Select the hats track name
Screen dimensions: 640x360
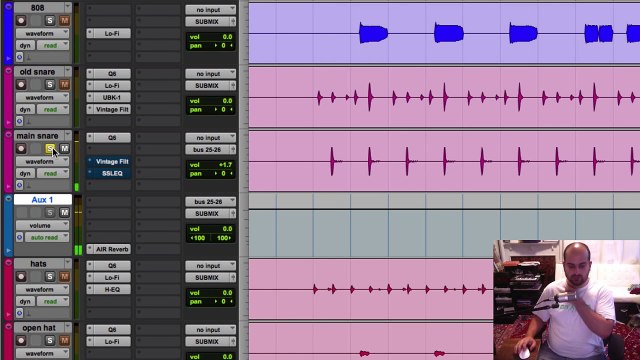39,264
